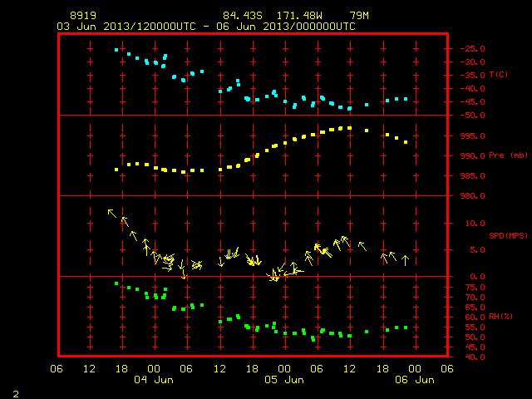Click the station ID 8919 label
The image size is (532, 399).
tap(83, 16)
